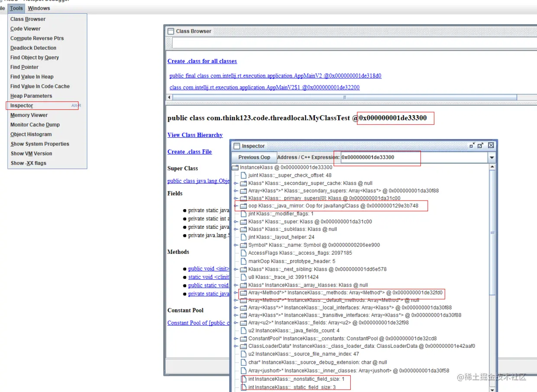Maximize the Inspector internal window
Image resolution: width=537 pixels, height=392 pixels.
(480, 146)
